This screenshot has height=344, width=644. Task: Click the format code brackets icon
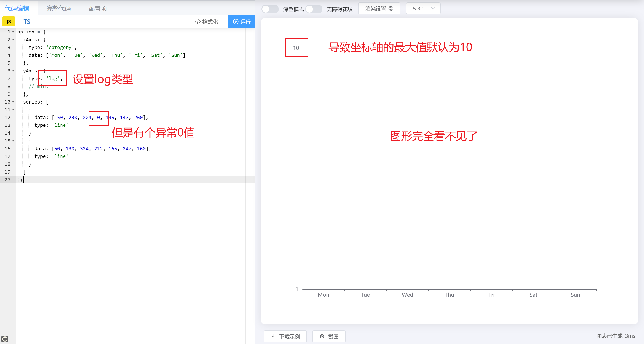198,22
